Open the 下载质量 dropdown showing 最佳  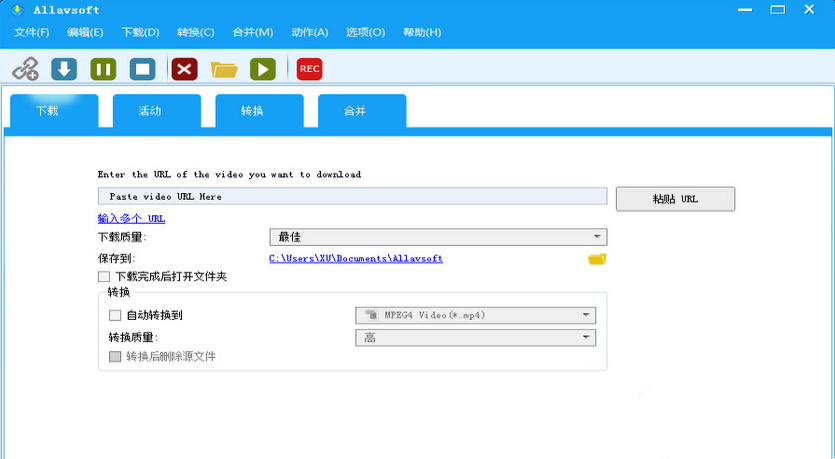[438, 237]
